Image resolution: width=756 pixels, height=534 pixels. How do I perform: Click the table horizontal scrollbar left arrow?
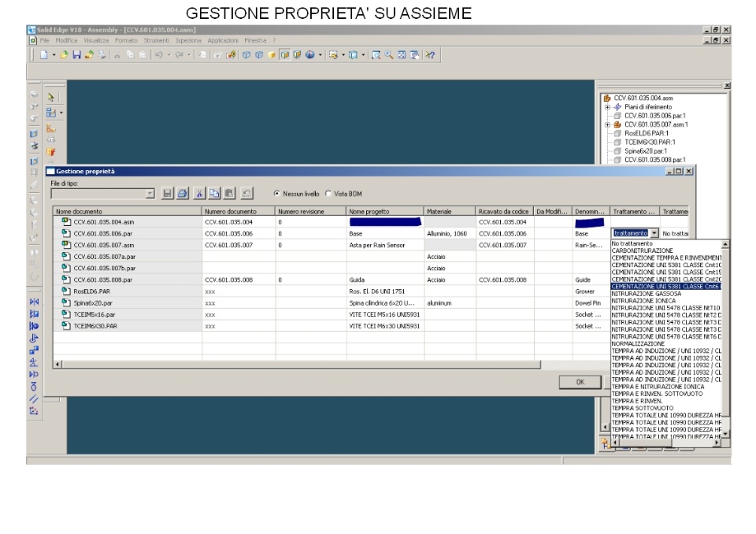(57, 364)
